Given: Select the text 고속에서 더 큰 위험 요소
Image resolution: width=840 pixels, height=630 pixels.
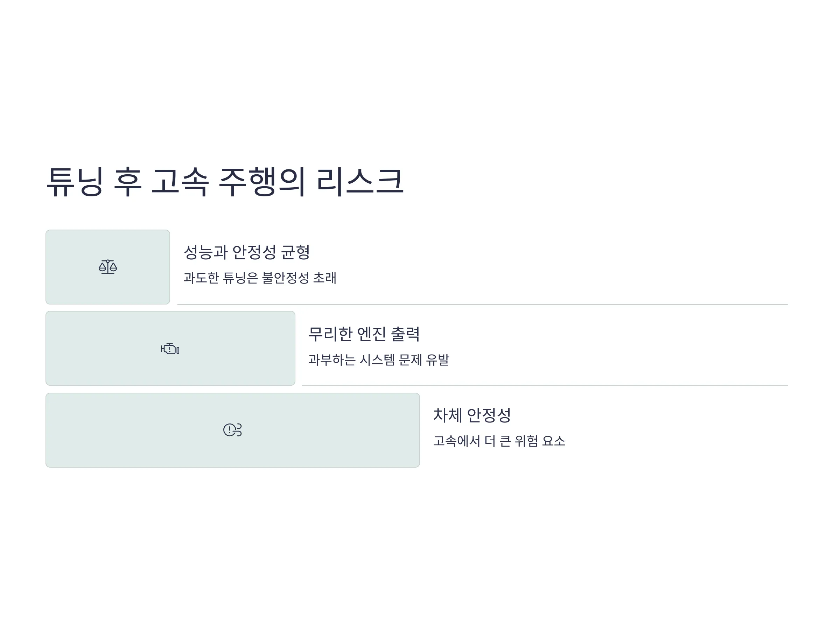Looking at the screenshot, I should click(499, 441).
